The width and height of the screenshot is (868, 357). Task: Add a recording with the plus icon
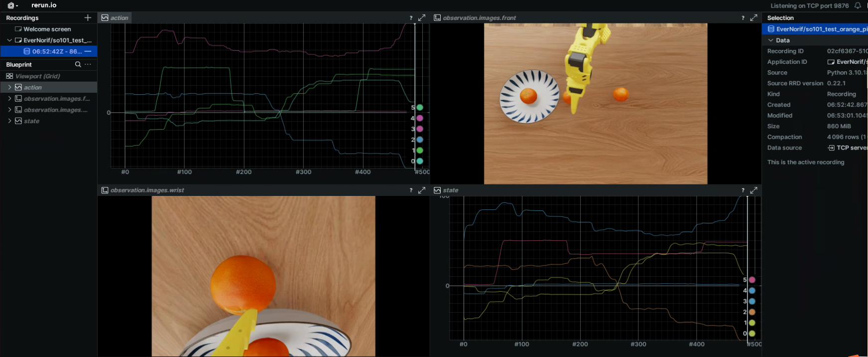coord(88,17)
